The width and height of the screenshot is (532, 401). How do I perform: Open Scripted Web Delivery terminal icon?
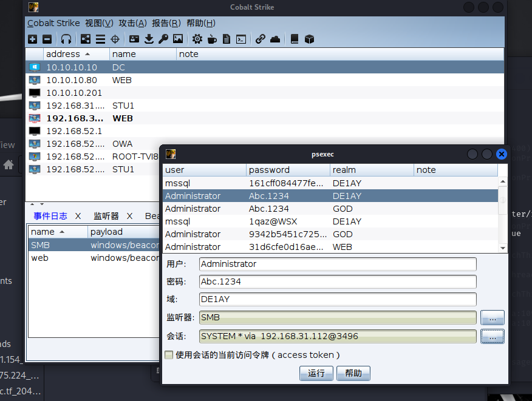(241, 39)
